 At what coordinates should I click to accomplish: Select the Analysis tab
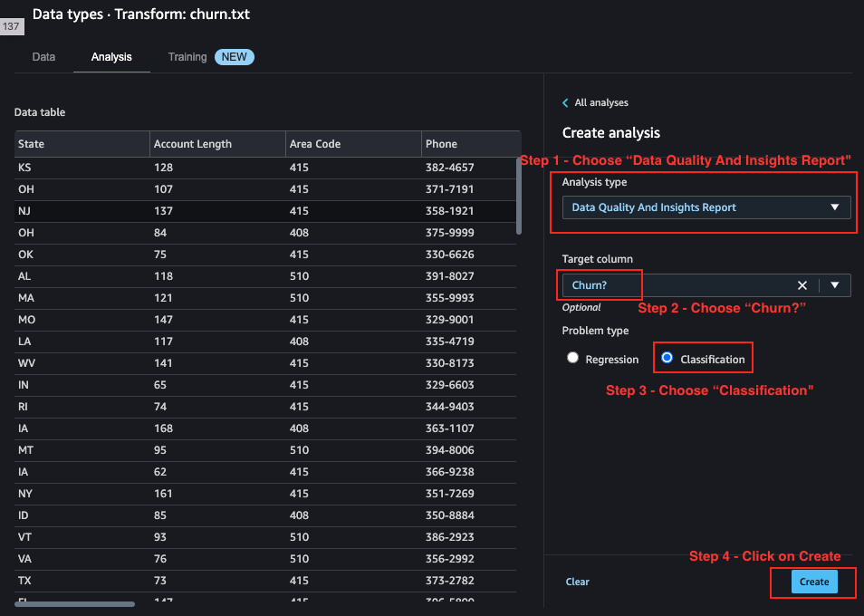click(x=111, y=57)
